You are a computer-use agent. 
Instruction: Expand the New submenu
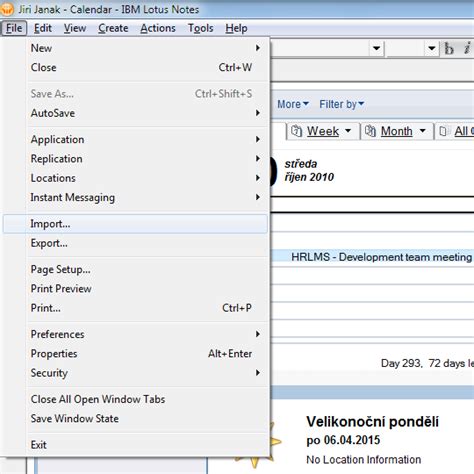coord(135,48)
